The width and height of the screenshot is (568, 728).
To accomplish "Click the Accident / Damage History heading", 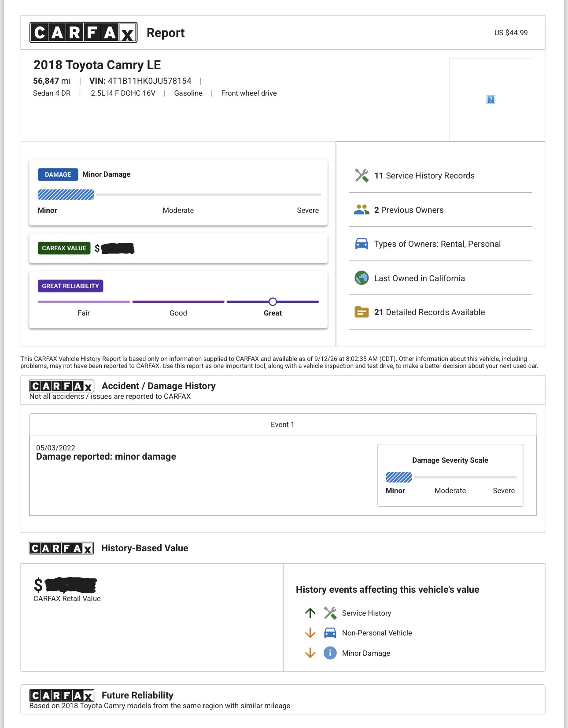I will pos(159,386).
